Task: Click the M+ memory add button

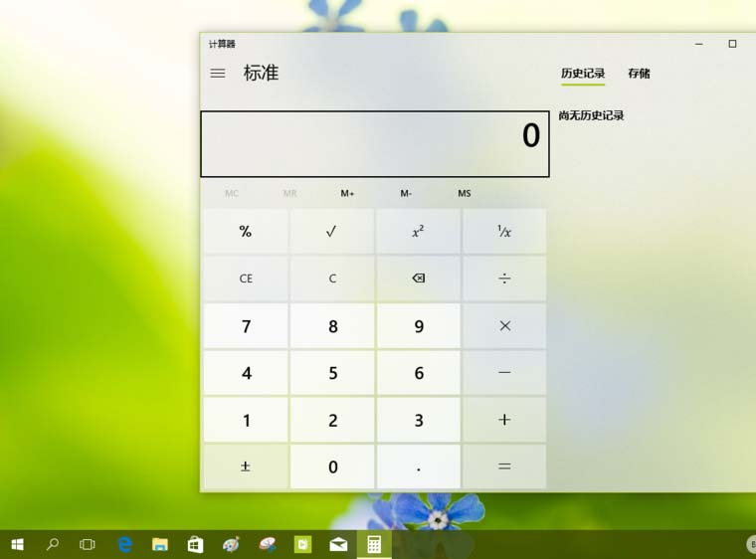Action: point(347,194)
